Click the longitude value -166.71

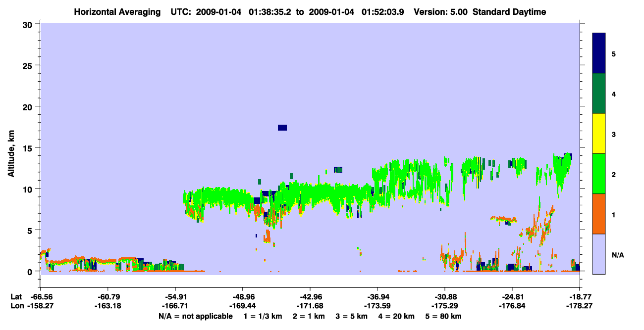pyautogui.click(x=175, y=306)
